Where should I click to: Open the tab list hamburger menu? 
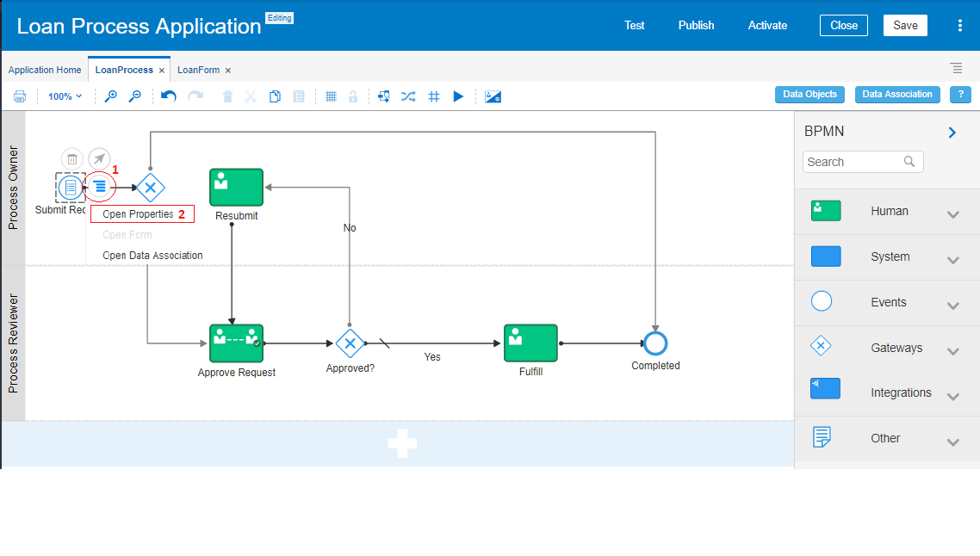point(956,68)
